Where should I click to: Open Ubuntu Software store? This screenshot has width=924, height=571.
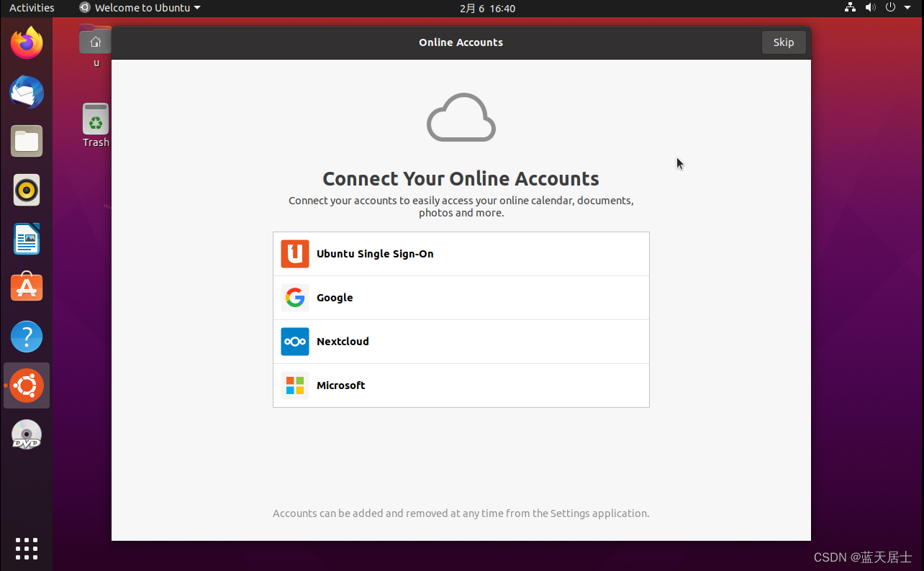tap(26, 287)
